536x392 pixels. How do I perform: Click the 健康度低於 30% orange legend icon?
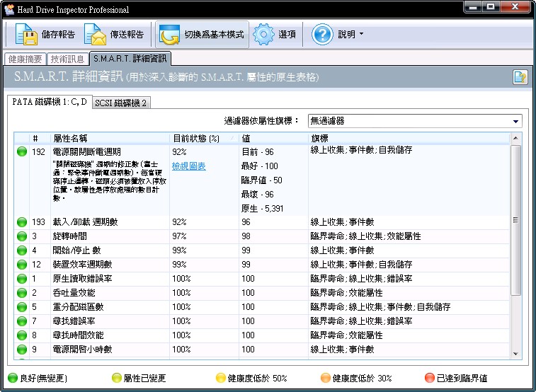326,378
